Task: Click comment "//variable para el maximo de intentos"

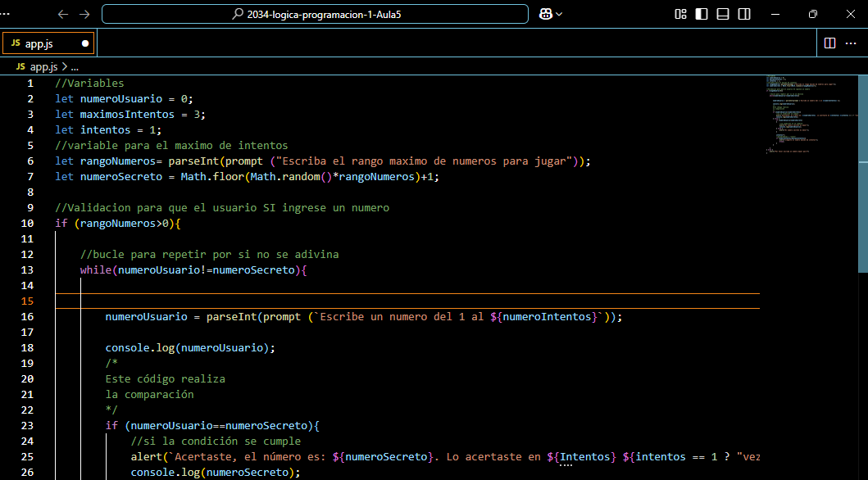Action: [x=171, y=146]
